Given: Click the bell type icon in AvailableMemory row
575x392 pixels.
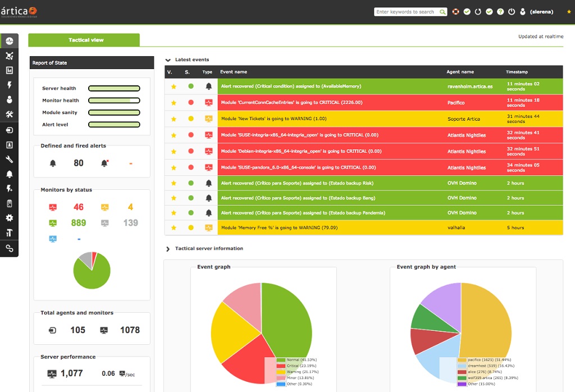Looking at the screenshot, I should (x=209, y=86).
